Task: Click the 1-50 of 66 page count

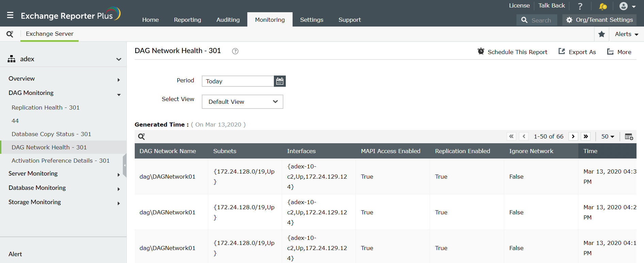Action: click(549, 136)
